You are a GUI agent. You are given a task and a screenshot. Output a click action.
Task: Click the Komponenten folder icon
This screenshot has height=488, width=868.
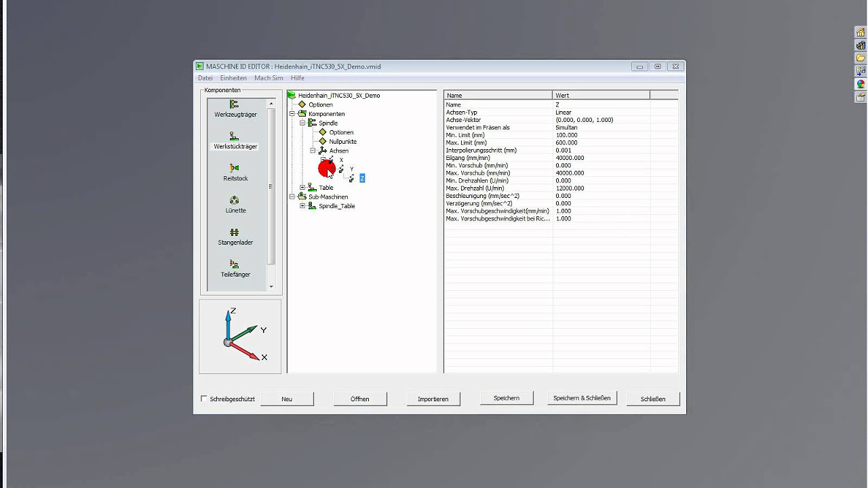point(302,114)
